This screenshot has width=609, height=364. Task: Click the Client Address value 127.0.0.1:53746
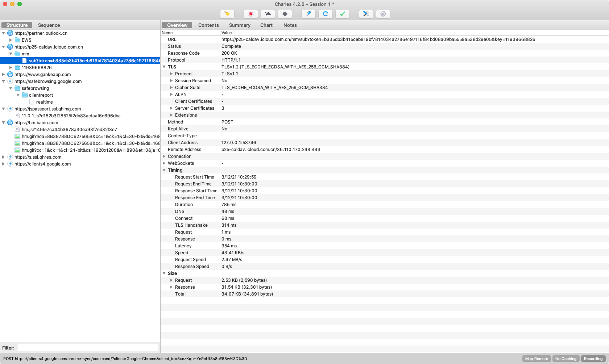coord(239,143)
